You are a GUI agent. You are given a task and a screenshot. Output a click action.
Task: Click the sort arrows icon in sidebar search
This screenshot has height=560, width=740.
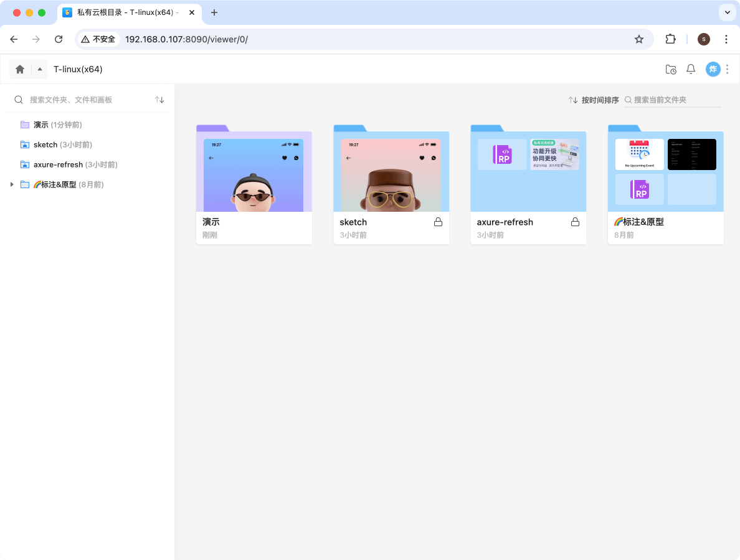click(x=159, y=99)
